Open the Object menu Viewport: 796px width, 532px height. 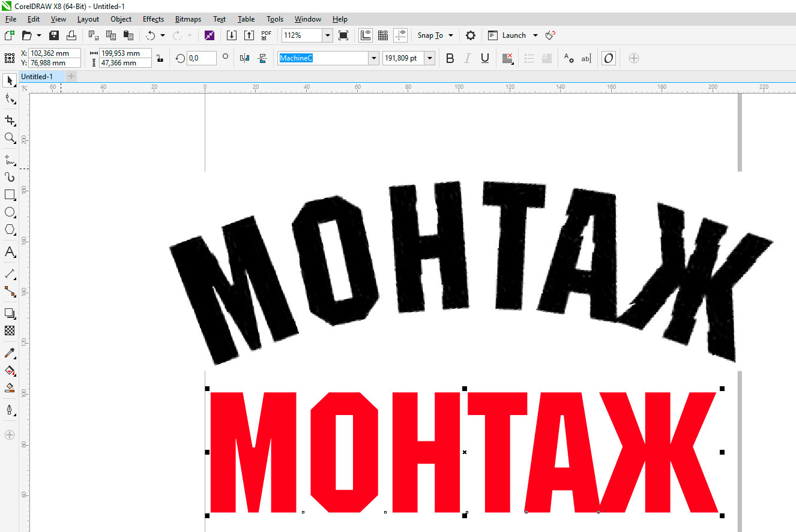coord(121,19)
